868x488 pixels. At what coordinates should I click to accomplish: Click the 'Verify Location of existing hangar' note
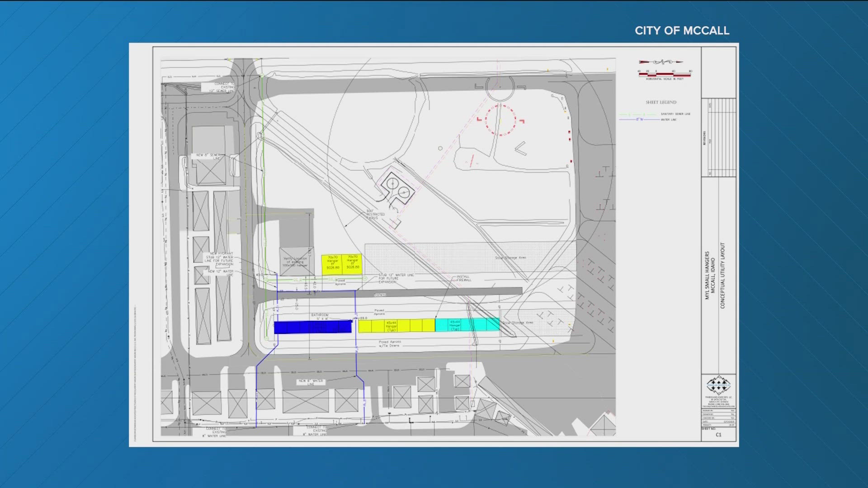pyautogui.click(x=295, y=262)
